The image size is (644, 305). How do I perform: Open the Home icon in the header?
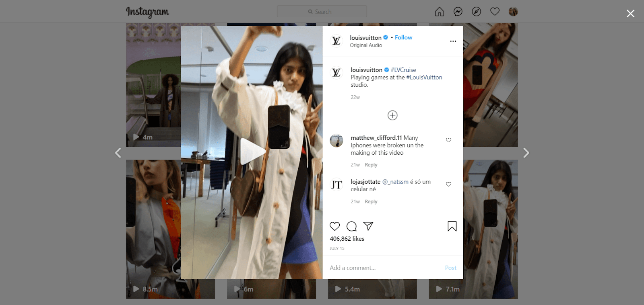[x=440, y=12]
